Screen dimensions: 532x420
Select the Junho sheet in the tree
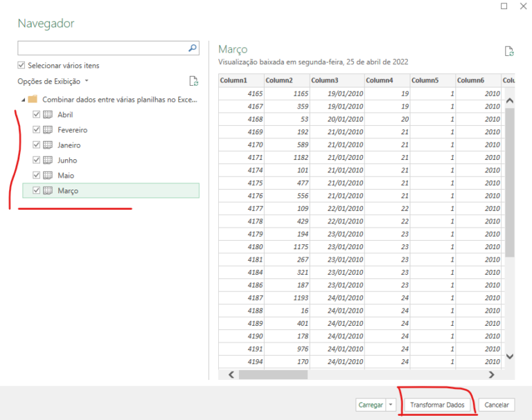click(67, 160)
